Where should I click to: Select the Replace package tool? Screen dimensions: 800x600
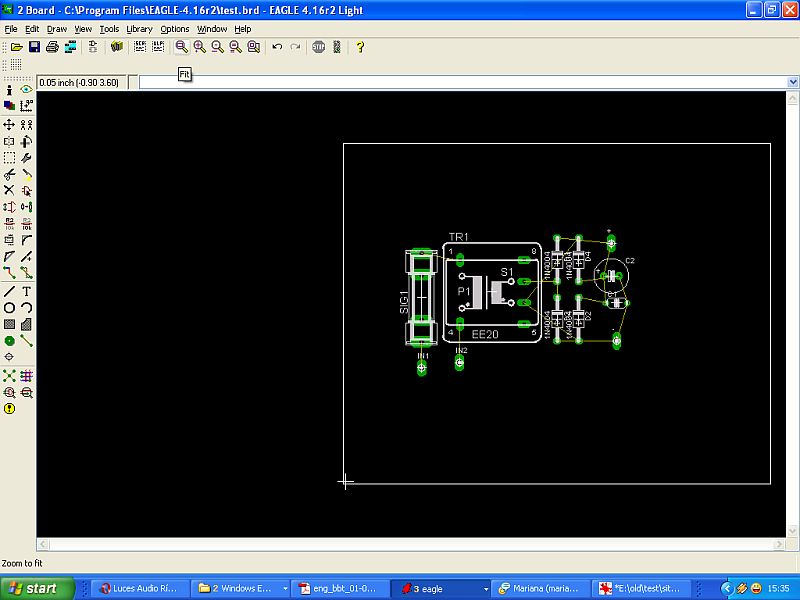click(27, 207)
